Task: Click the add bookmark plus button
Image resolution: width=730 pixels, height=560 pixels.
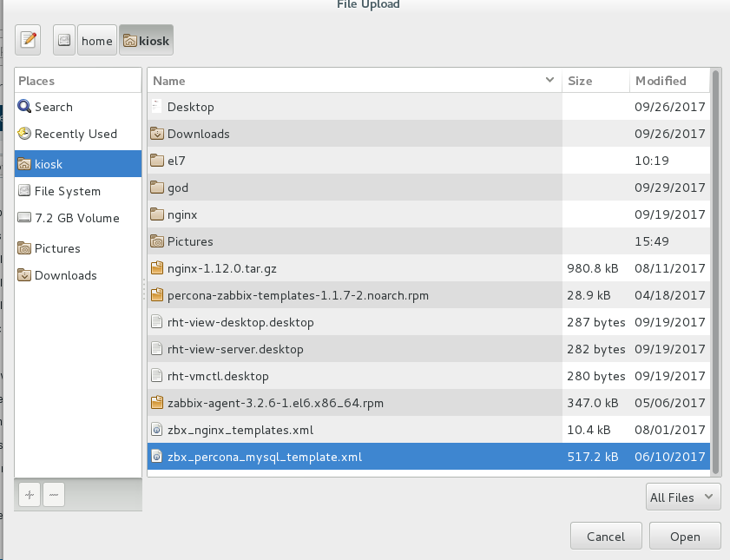Action: coord(30,494)
